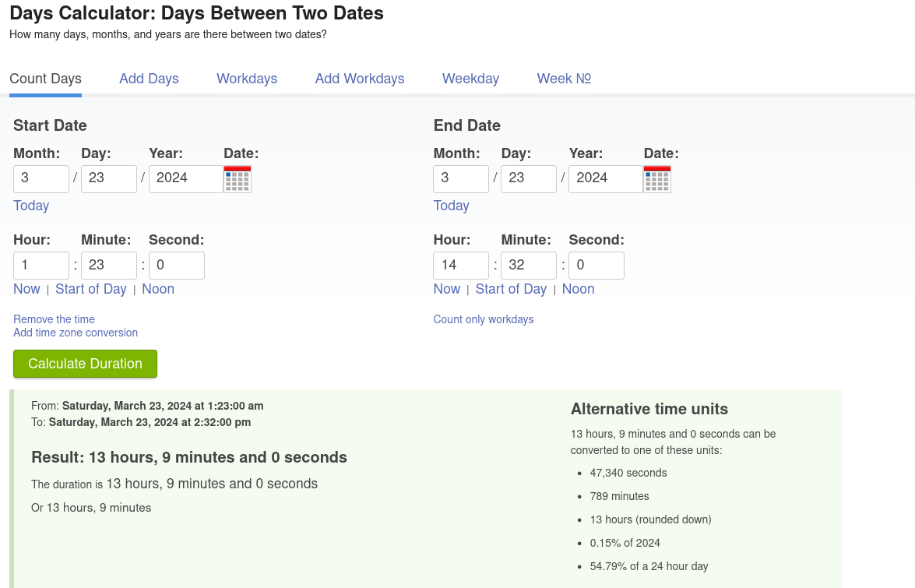Image resolution: width=915 pixels, height=588 pixels.
Task: Click '54.79% of a 24 hour day'
Action: pos(649,566)
